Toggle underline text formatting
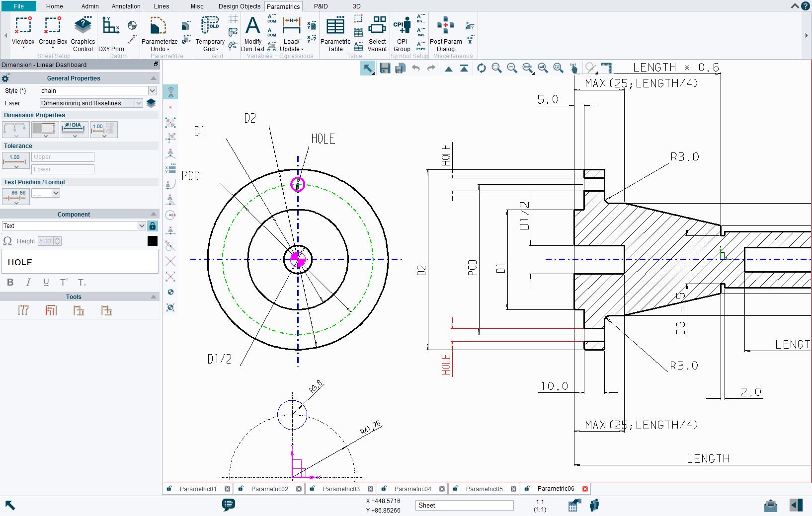Viewport: 812px width, 516px height. [x=46, y=282]
